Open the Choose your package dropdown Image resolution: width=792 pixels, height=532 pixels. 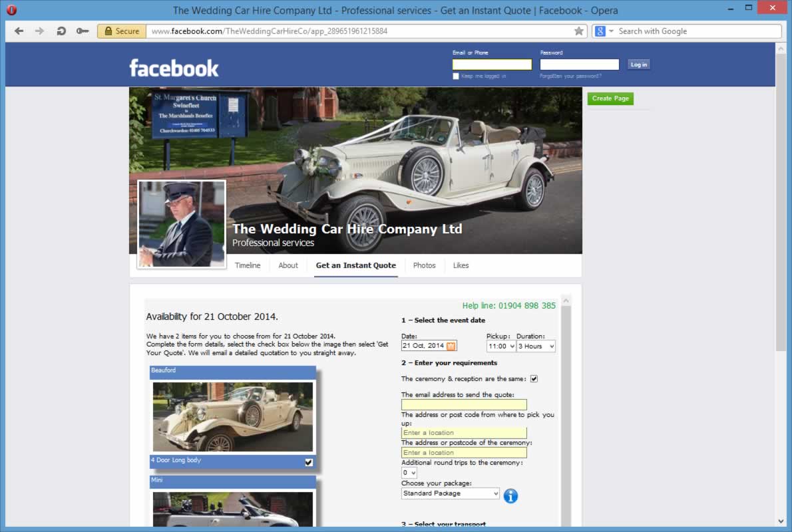pos(450,493)
